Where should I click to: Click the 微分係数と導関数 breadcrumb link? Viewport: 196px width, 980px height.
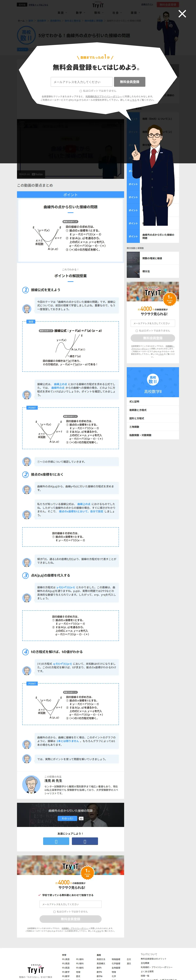point(94,21)
